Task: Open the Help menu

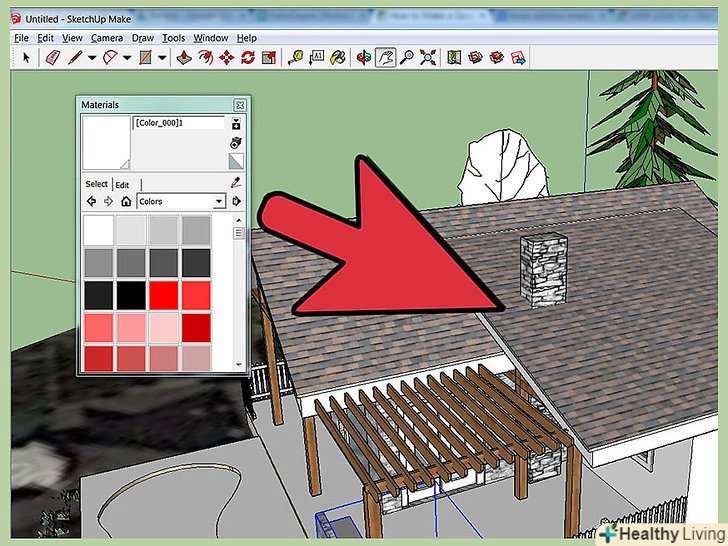Action: coord(247,38)
